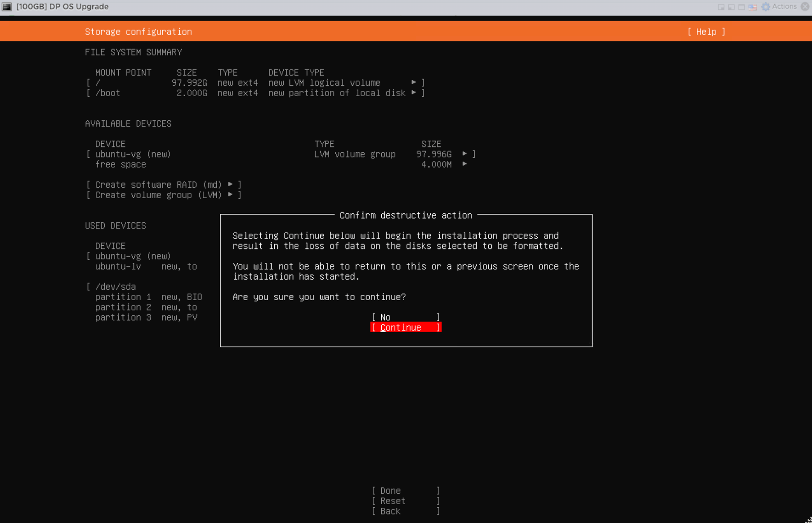
Task: Click the FILE SYSTEM SUMMARY heading
Action: (x=134, y=52)
